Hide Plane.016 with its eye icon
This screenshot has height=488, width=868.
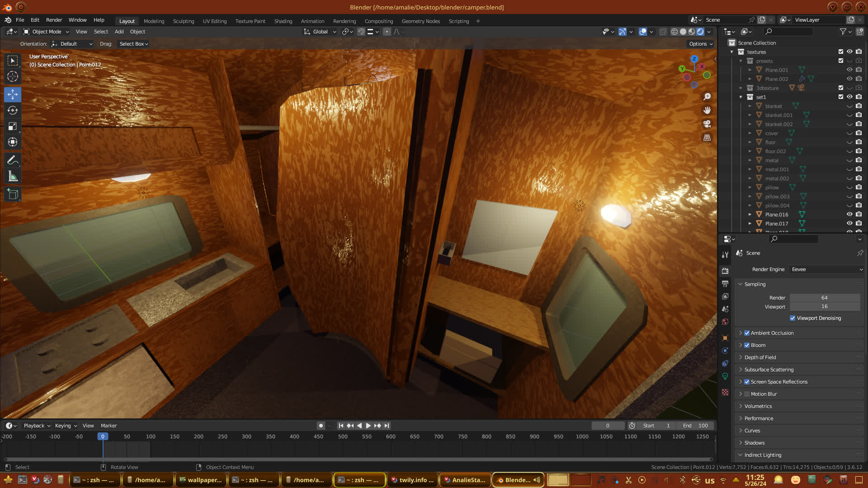pos(849,215)
